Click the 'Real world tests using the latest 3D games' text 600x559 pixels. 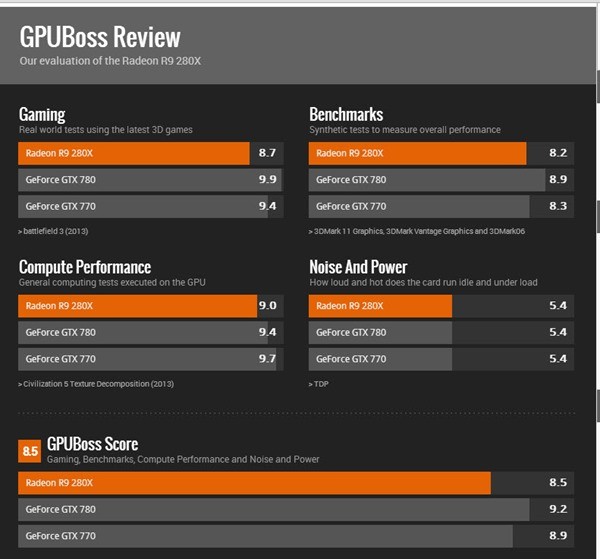[106, 130]
